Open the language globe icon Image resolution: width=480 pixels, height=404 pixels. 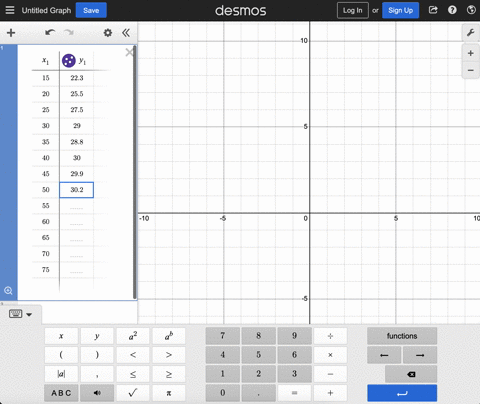[471, 10]
